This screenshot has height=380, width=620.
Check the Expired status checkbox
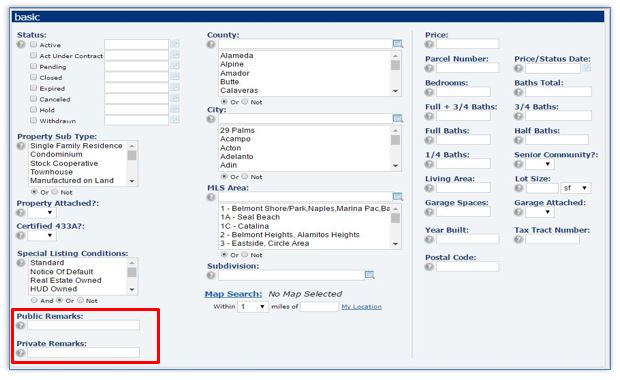[x=34, y=88]
